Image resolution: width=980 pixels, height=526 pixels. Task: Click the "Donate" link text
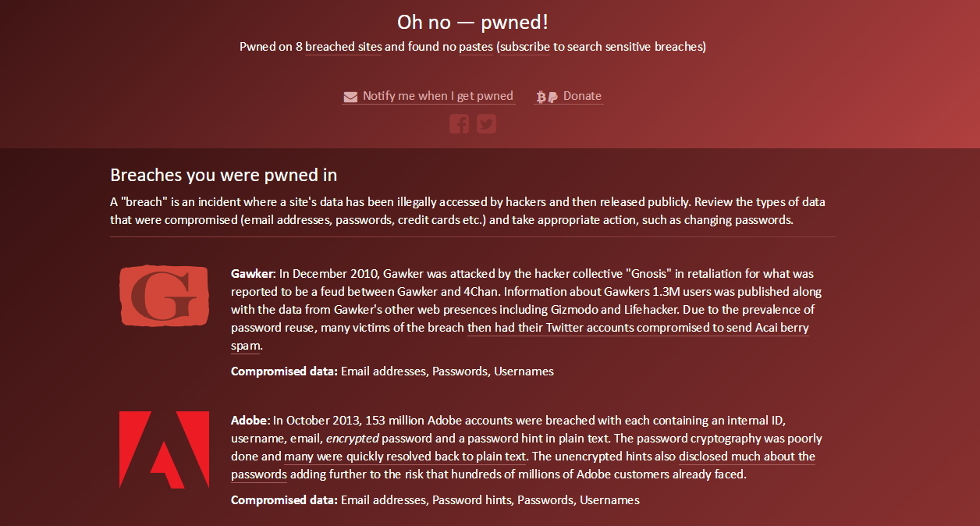pyautogui.click(x=582, y=96)
